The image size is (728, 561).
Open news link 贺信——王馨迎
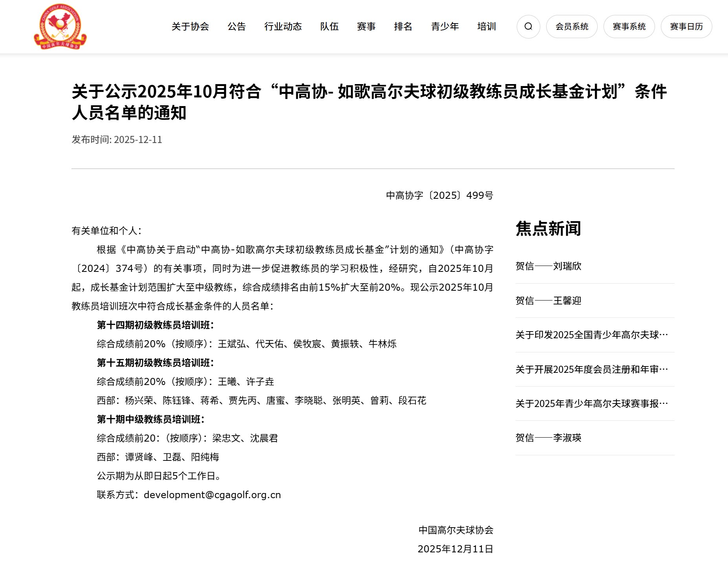coord(548,301)
